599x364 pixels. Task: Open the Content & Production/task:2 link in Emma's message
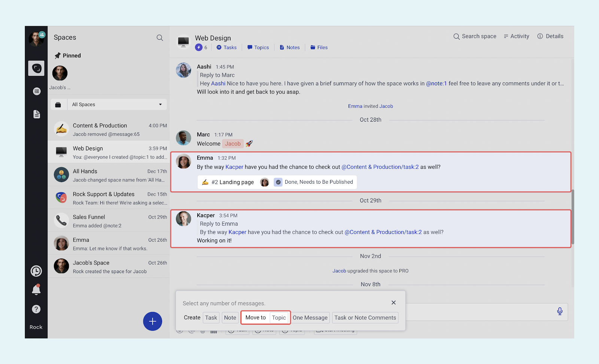tap(380, 167)
